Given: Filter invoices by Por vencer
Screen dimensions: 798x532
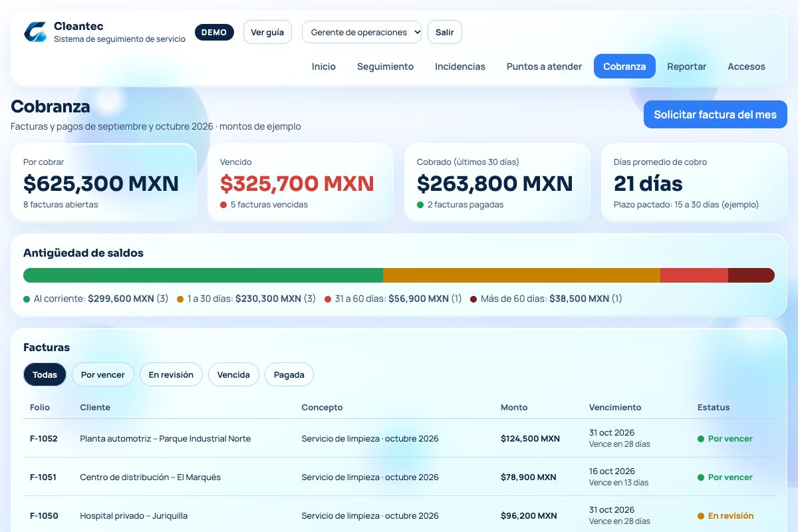Looking at the screenshot, I should (103, 374).
